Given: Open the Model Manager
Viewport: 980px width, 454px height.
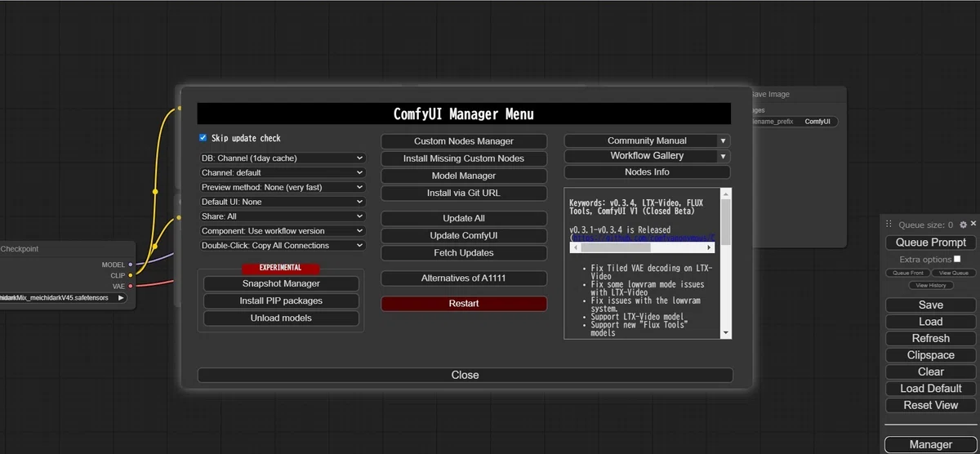Looking at the screenshot, I should [464, 176].
